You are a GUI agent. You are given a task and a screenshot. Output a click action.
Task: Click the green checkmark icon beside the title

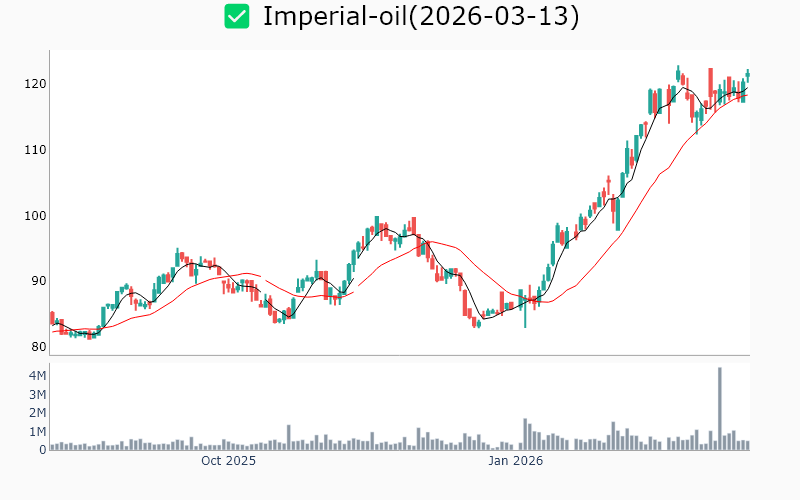pyautogui.click(x=237, y=16)
